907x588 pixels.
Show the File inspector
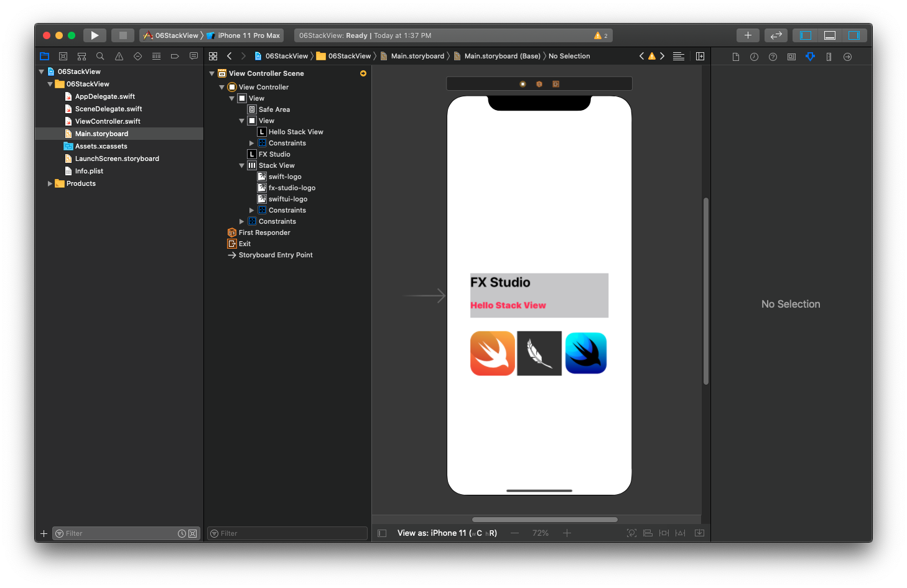[x=736, y=57]
